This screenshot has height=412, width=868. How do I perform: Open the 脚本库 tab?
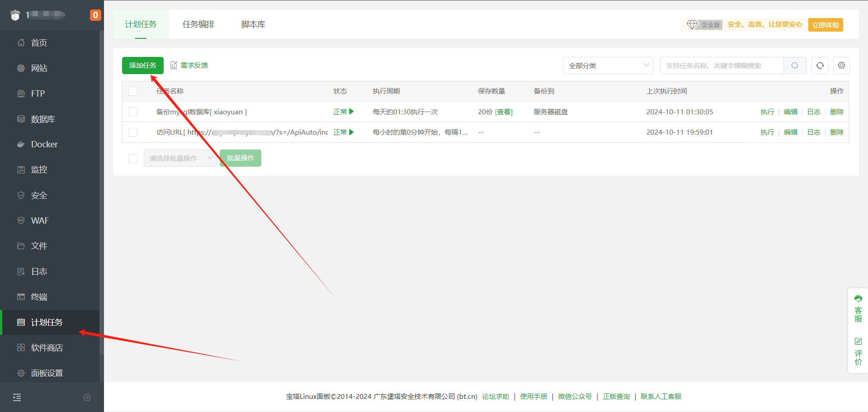253,24
